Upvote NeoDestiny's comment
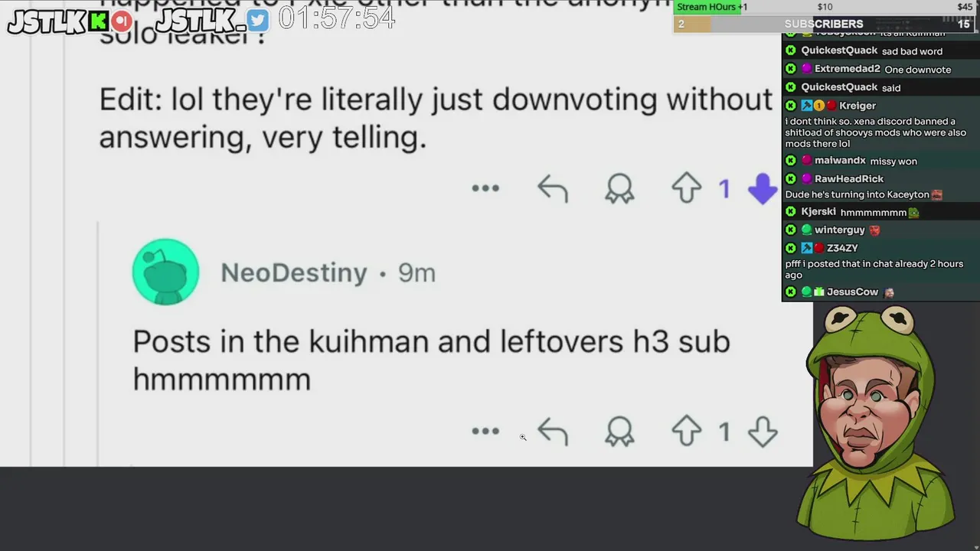The height and width of the screenshot is (551, 980). [x=687, y=432]
